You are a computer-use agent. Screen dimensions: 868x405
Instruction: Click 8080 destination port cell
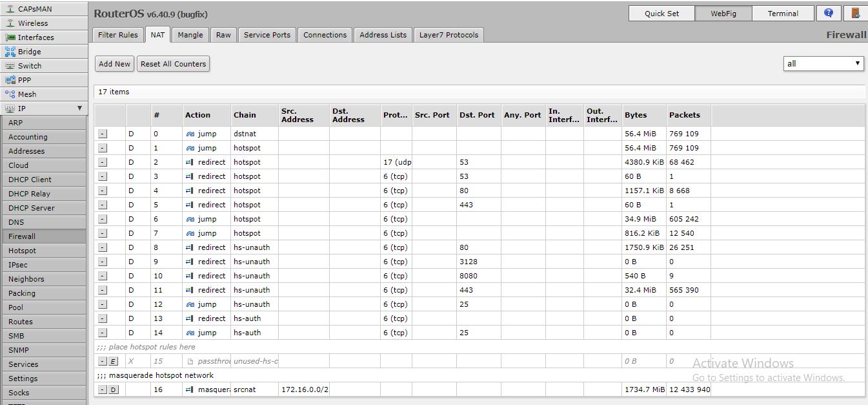click(x=479, y=276)
